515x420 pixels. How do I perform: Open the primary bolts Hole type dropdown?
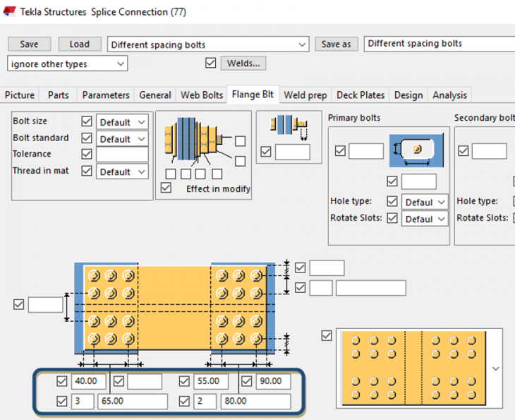pos(425,202)
